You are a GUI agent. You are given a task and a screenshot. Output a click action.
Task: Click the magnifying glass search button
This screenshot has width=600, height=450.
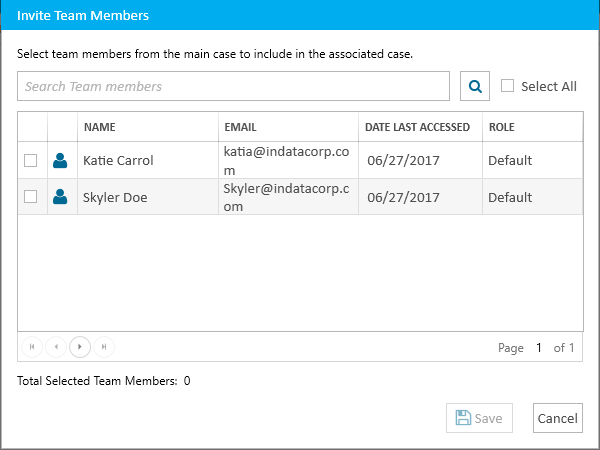click(474, 86)
